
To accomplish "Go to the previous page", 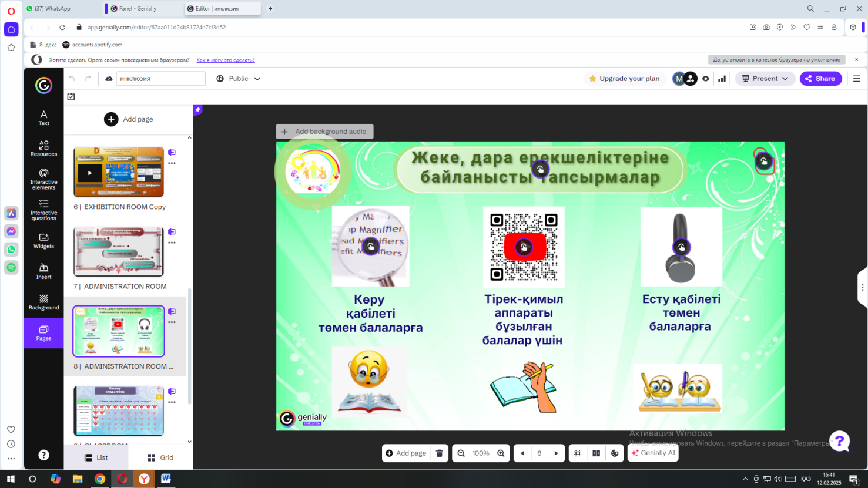I will coord(522,453).
